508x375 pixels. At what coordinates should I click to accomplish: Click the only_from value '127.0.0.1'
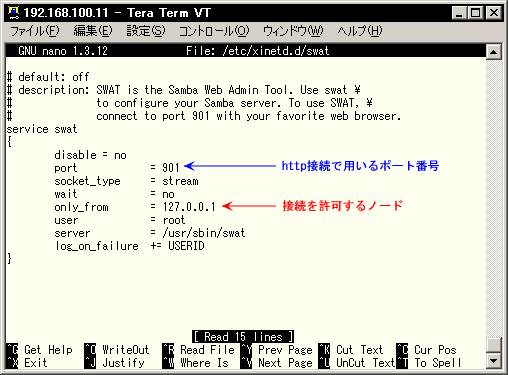click(189, 207)
